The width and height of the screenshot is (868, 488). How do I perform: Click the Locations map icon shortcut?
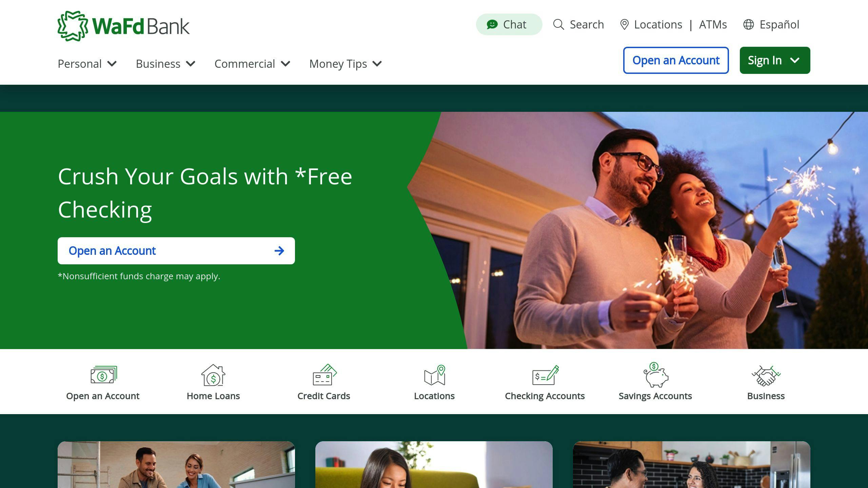point(435,375)
